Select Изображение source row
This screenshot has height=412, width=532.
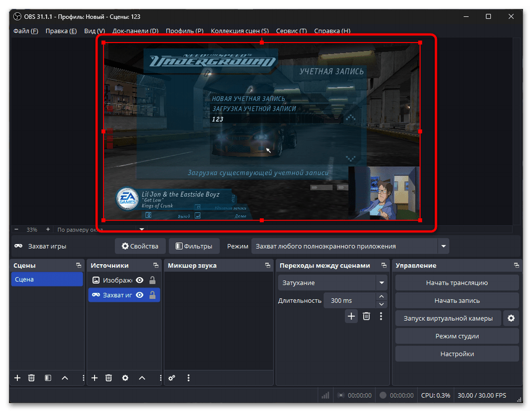(124, 280)
